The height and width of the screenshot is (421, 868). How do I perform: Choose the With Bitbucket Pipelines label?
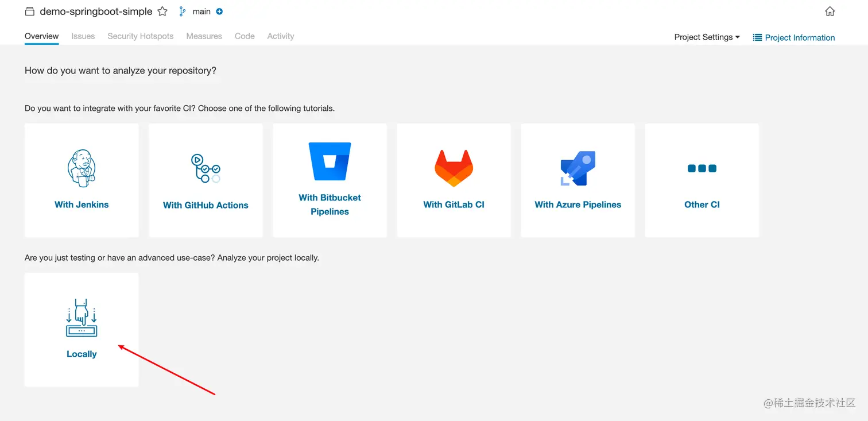coord(330,204)
